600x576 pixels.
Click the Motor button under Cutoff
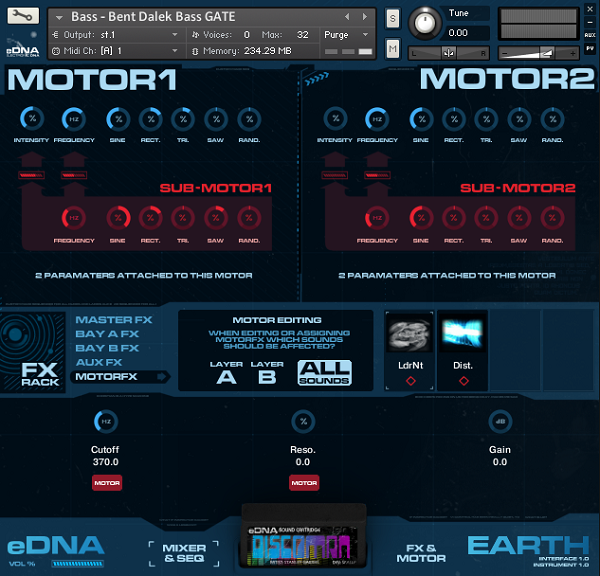(x=107, y=483)
